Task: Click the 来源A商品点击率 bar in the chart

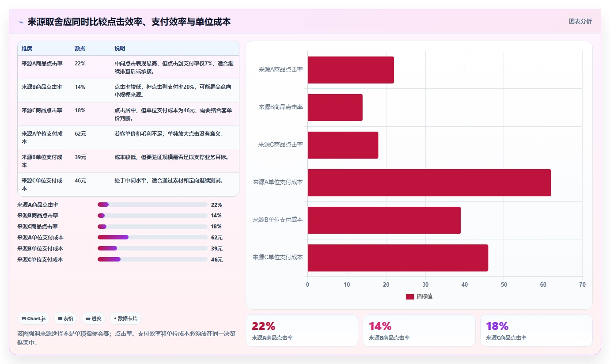Action: tap(351, 70)
